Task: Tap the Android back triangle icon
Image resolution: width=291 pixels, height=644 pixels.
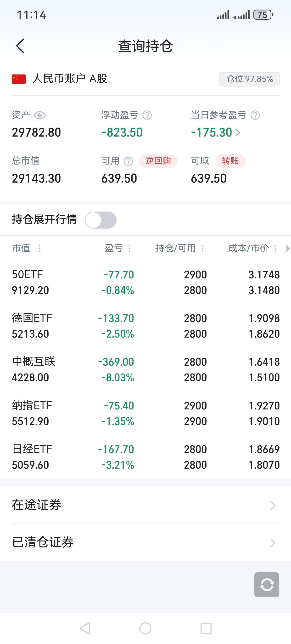Action: tap(85, 628)
